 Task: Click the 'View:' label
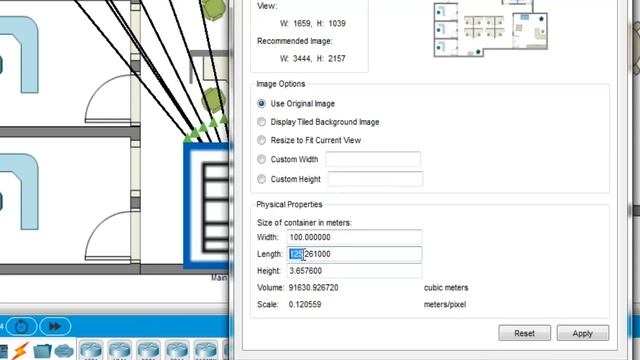pos(267,6)
